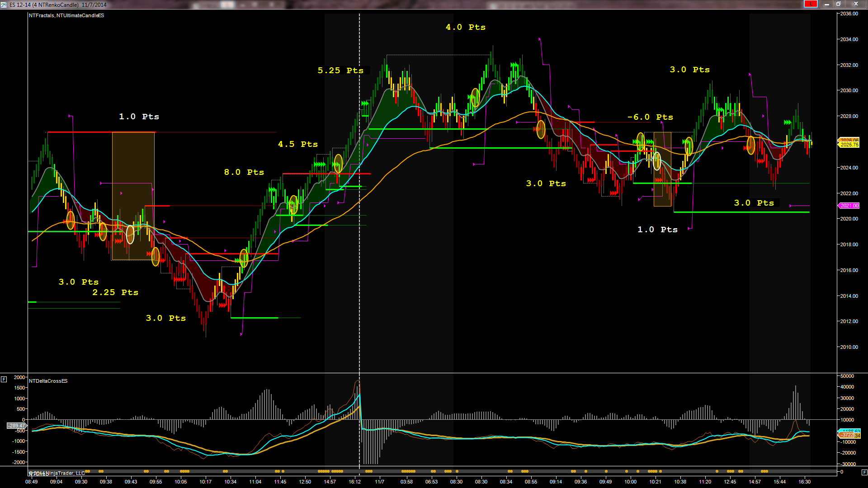Click the 2036.00 label on price axis
868x488 pixels.
(849, 14)
